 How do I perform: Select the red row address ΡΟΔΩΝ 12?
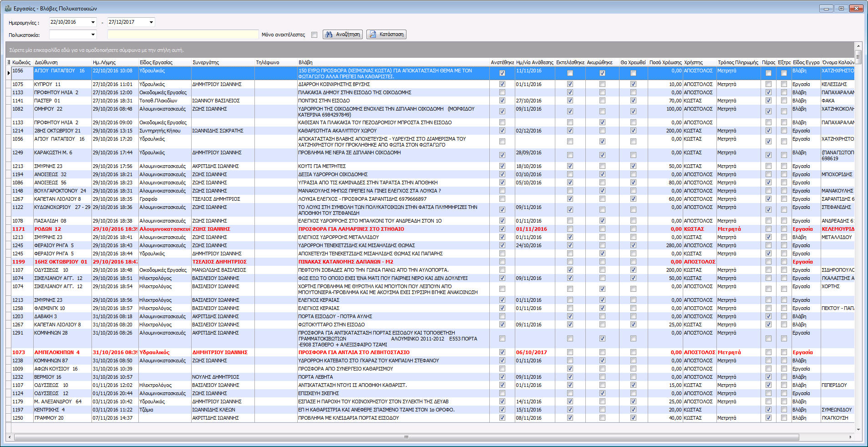(x=47, y=229)
